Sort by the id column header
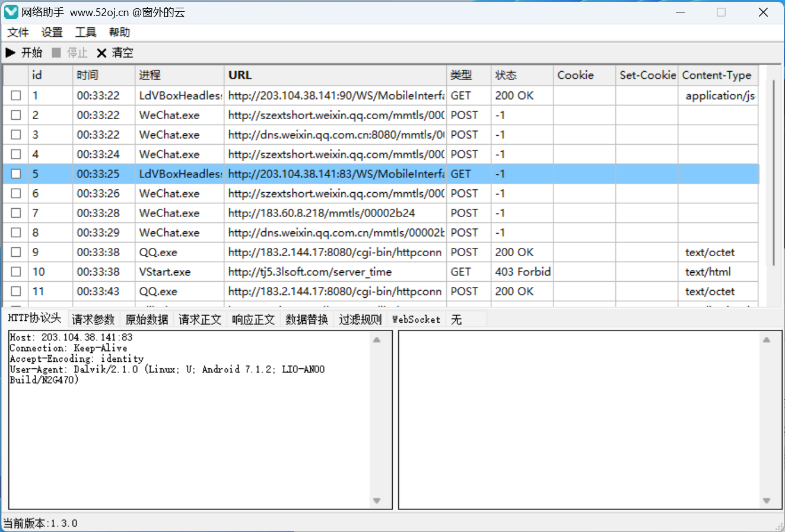Viewport: 785px width, 532px height. pyautogui.click(x=50, y=75)
